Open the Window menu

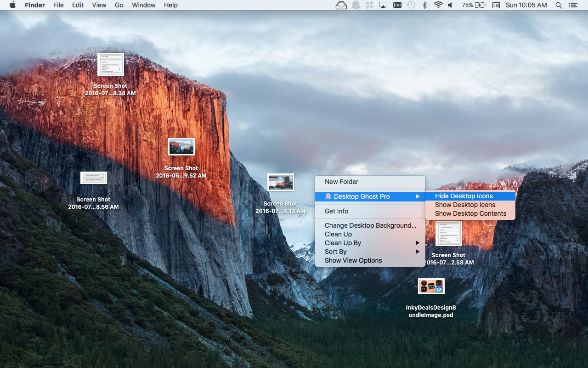[x=144, y=5]
